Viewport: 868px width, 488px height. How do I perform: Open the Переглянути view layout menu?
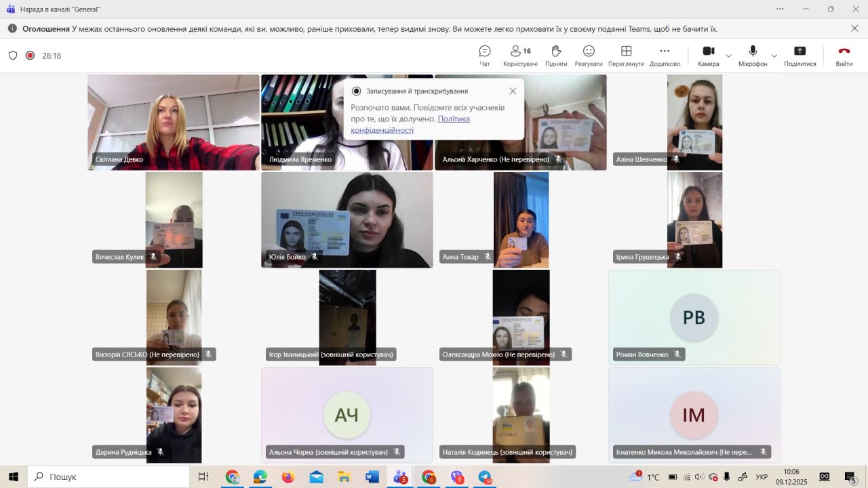point(626,56)
